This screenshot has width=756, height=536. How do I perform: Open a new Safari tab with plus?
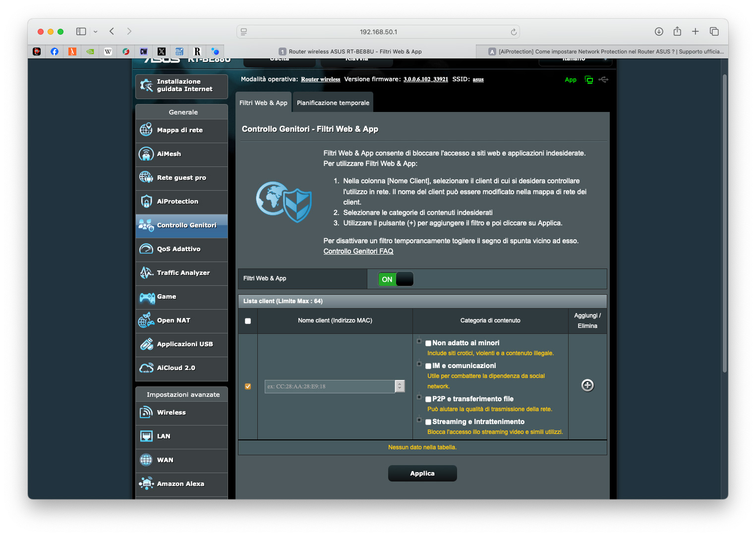(696, 32)
